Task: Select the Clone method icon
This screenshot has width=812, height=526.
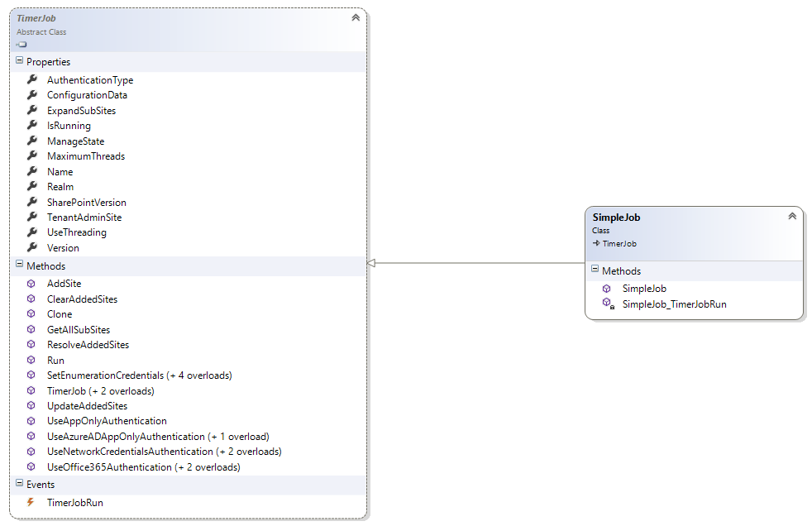Action: (x=31, y=313)
